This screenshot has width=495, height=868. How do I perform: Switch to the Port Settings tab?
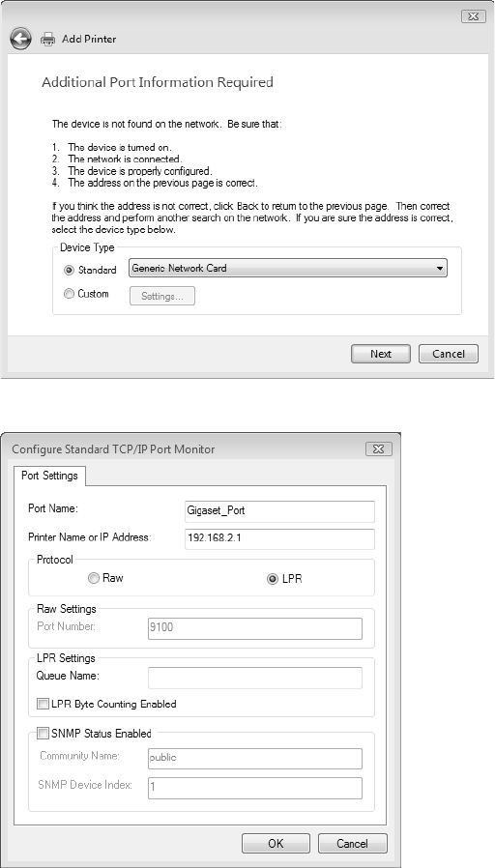[x=49, y=476]
